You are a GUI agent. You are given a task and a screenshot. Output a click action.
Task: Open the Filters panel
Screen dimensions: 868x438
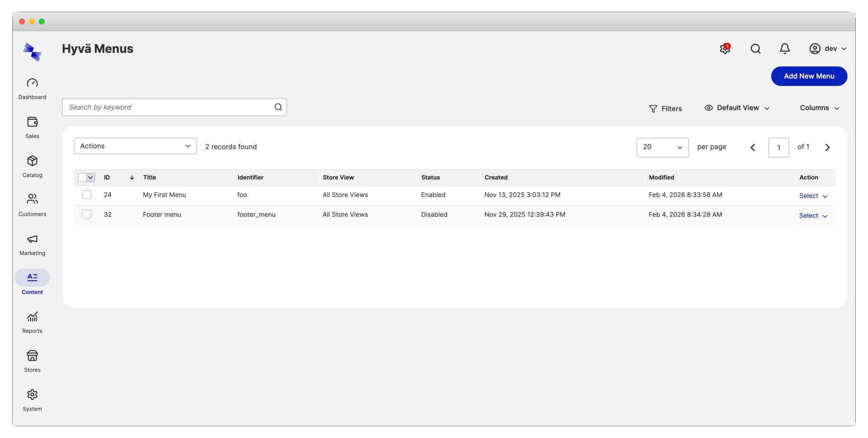[665, 108]
